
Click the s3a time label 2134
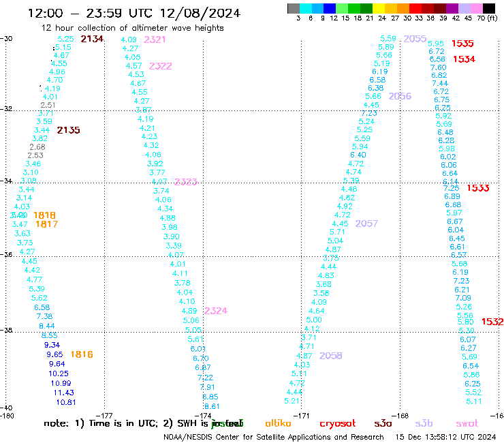92,39
